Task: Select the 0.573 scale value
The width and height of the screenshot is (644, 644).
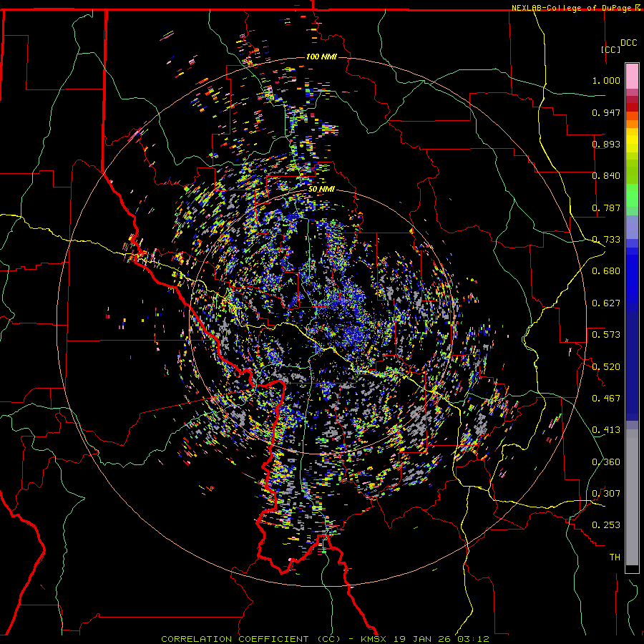Action: (x=606, y=335)
